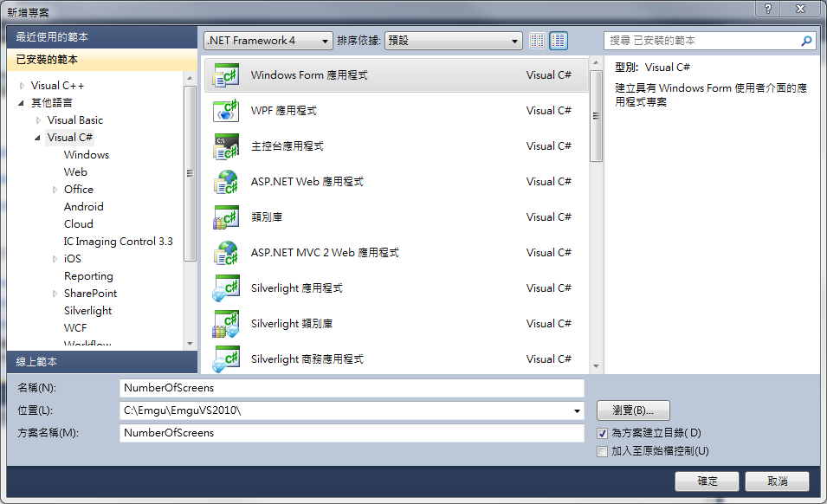Click the search magnifier icon
827x504 pixels.
click(806, 41)
